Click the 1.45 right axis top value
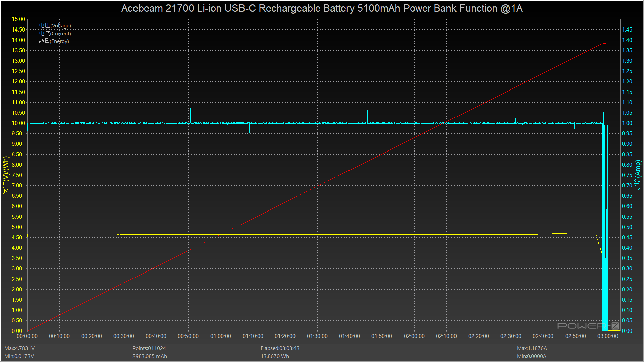 pos(627,29)
